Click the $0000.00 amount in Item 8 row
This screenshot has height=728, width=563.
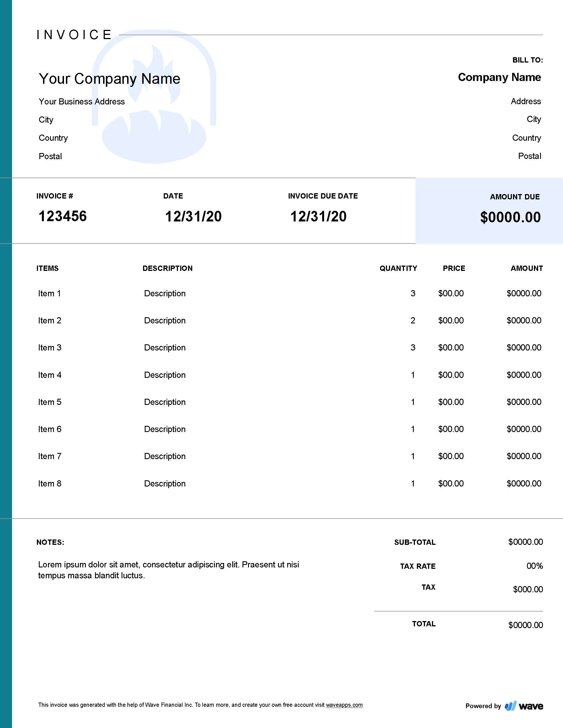click(x=524, y=483)
